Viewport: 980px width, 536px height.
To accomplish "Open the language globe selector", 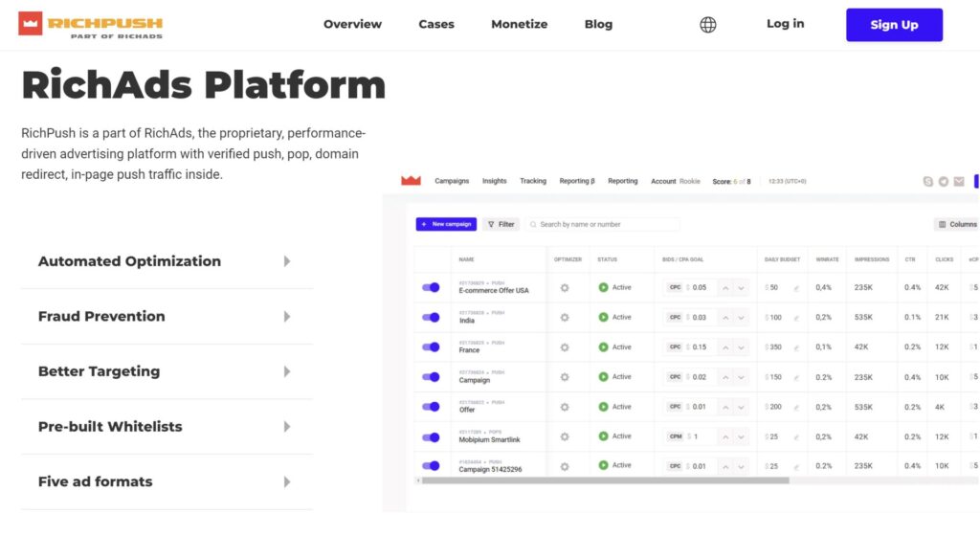I will click(x=707, y=24).
